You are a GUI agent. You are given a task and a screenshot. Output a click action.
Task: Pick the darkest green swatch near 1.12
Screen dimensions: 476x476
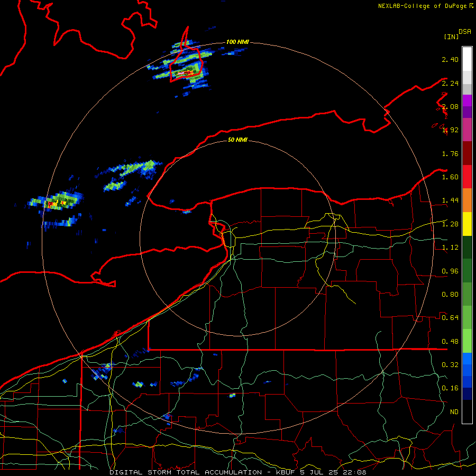pyautogui.click(x=467, y=248)
